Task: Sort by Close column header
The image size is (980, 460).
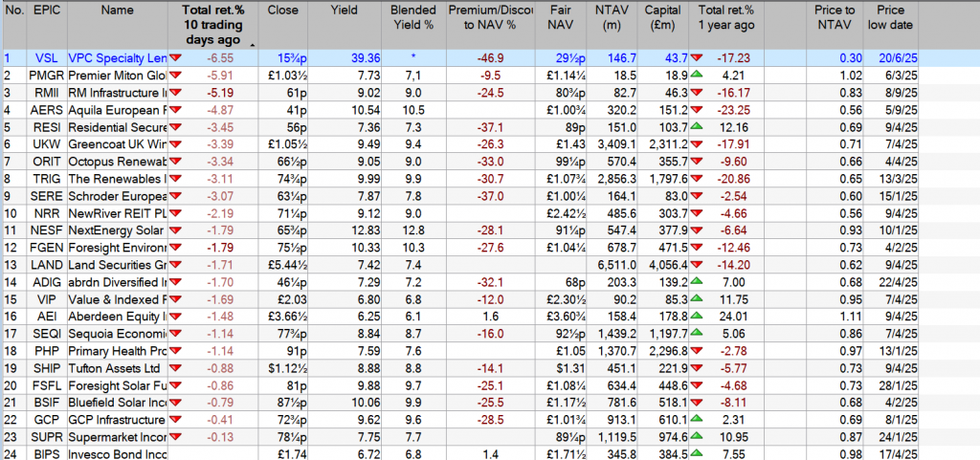Action: pos(283,24)
